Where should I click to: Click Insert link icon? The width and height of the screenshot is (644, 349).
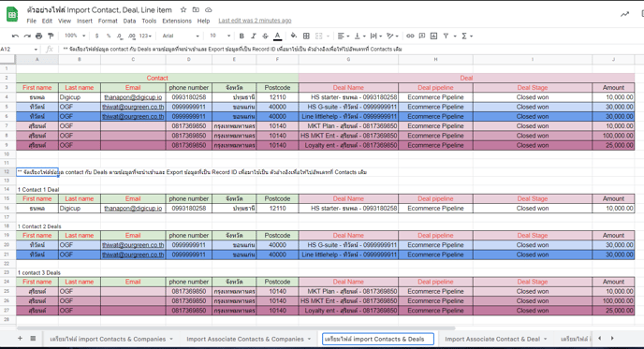pyautogui.click(x=410, y=36)
